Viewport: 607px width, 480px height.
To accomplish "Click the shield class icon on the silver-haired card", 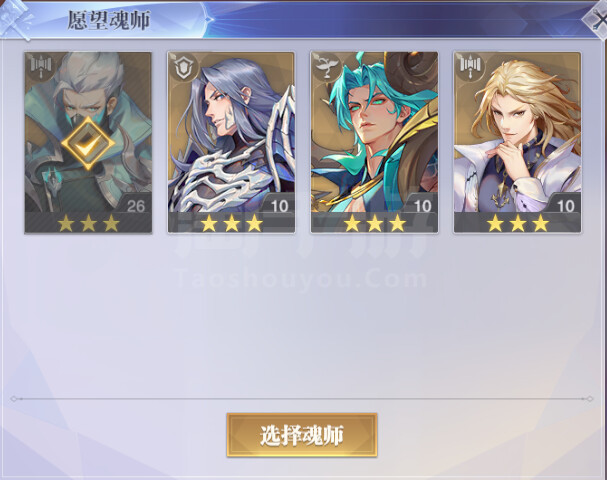I will tap(184, 67).
